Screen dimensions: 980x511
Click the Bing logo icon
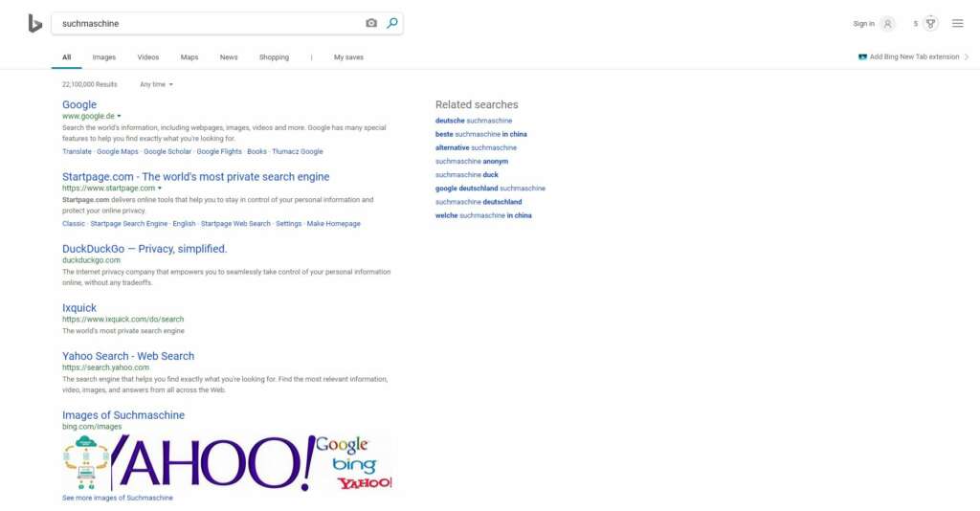pos(35,24)
